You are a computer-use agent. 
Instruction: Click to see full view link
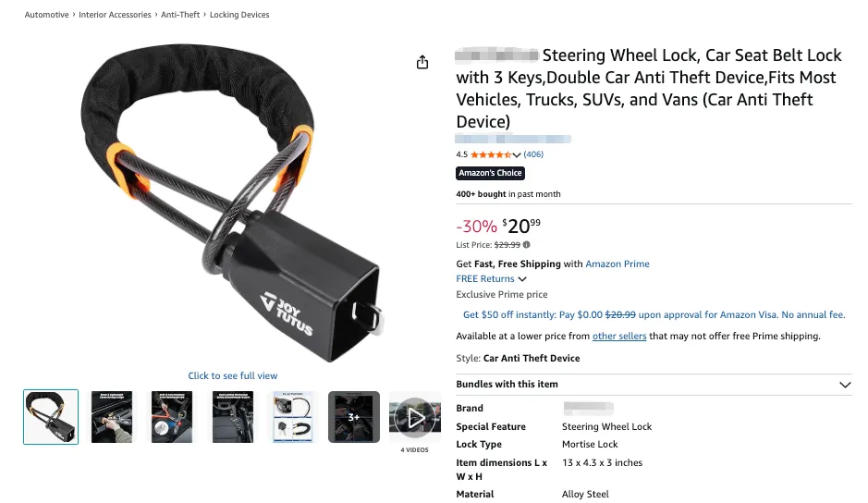point(233,375)
